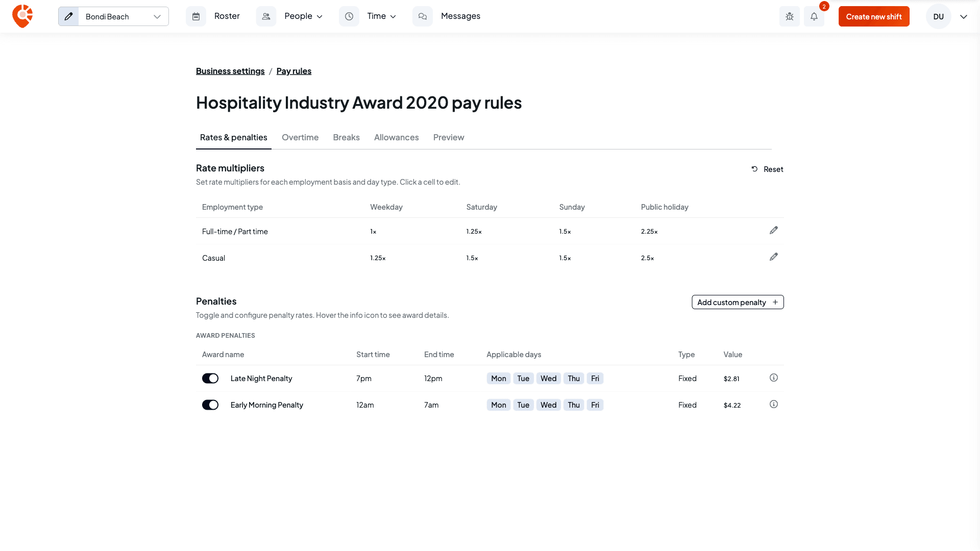Click the 7pm start time cell

364,379
